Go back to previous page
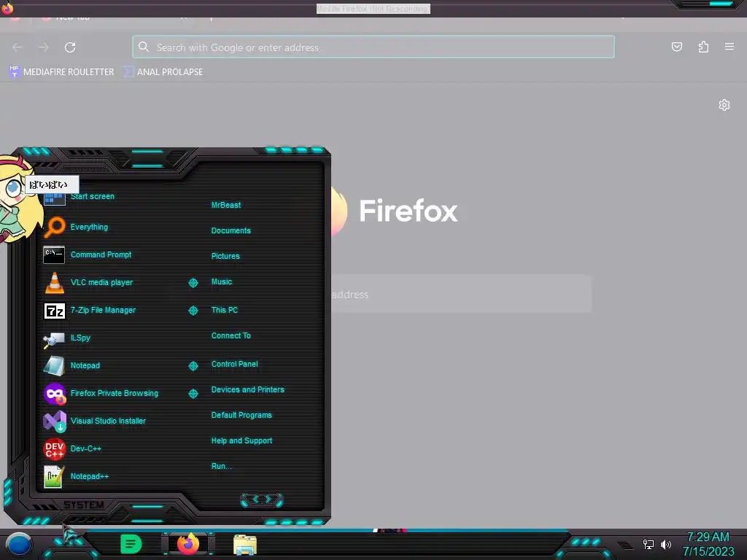747x560 pixels. [18, 47]
